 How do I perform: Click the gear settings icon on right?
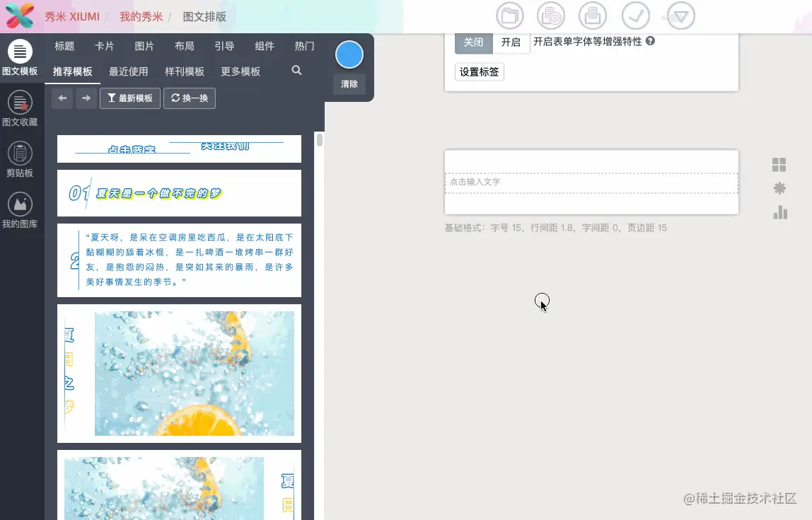pos(779,188)
